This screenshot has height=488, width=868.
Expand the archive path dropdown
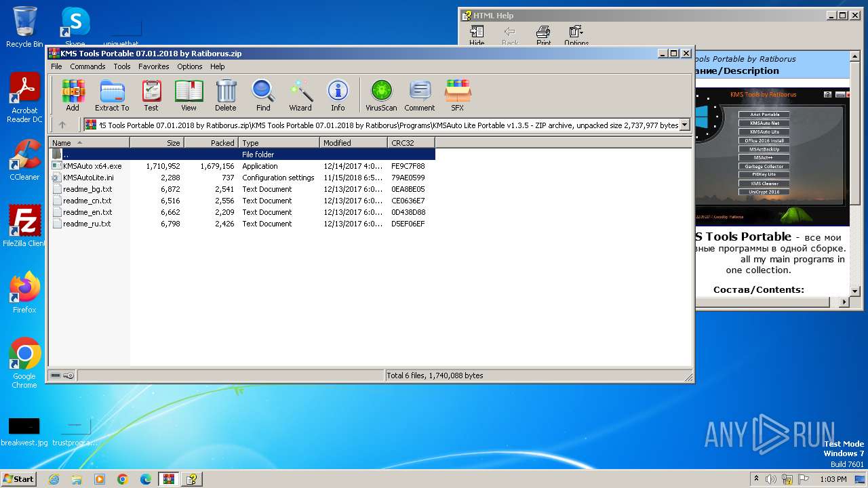[684, 125]
